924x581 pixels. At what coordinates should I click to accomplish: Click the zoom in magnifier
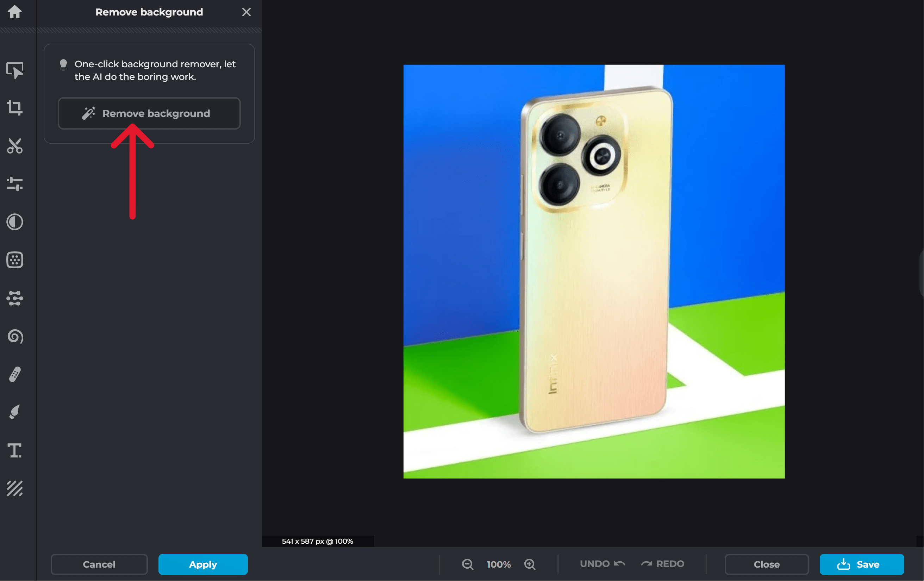pos(530,564)
